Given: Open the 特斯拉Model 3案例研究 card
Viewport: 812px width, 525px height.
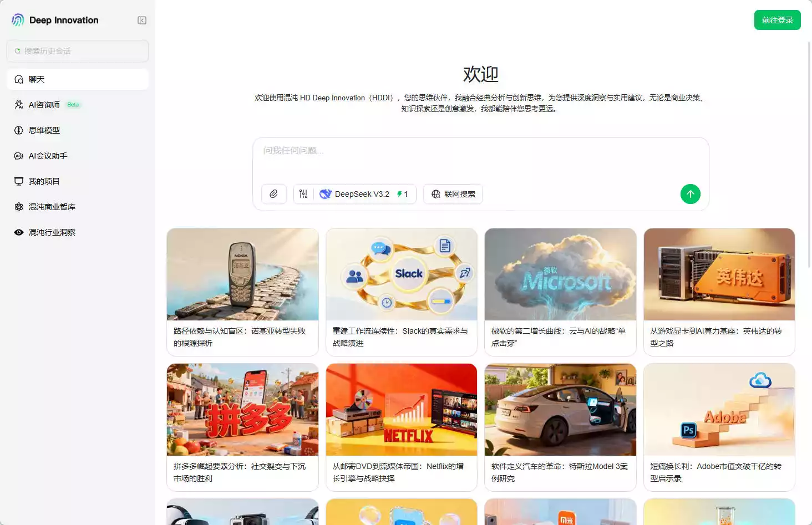Looking at the screenshot, I should point(560,427).
